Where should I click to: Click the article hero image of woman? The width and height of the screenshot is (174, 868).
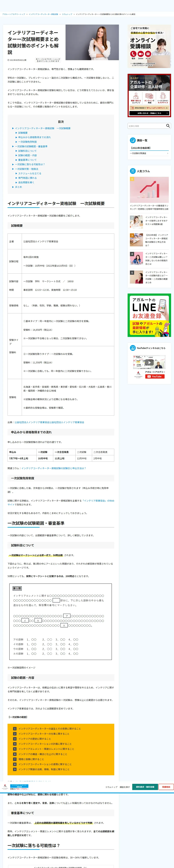click(92, 42)
